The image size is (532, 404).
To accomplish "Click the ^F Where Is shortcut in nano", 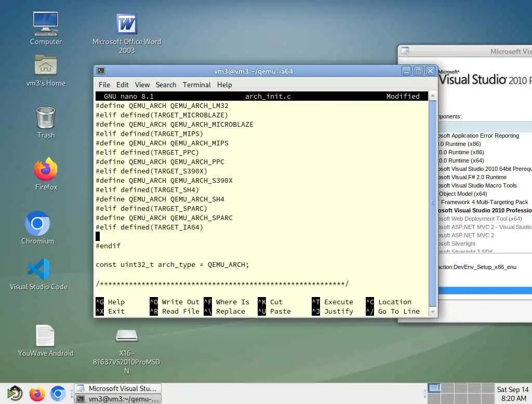I will click(x=227, y=302).
